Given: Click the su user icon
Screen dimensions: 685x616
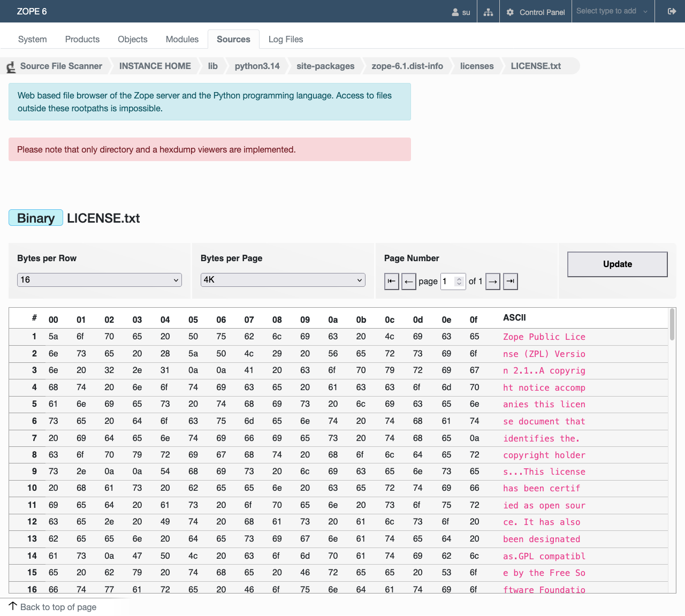Looking at the screenshot, I should (x=455, y=12).
